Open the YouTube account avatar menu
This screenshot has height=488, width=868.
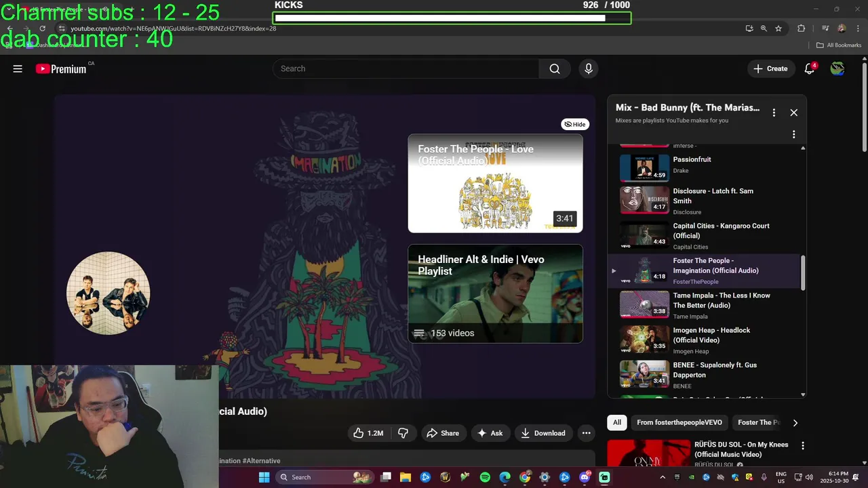pos(837,68)
